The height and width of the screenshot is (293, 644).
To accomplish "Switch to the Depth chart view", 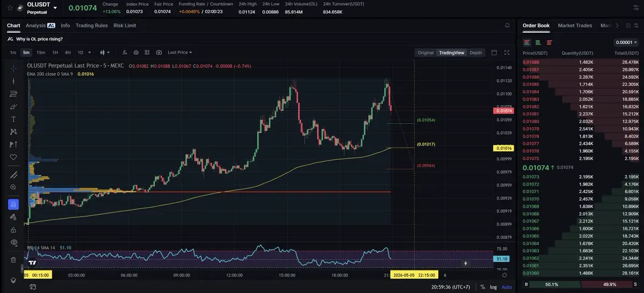I will (475, 53).
